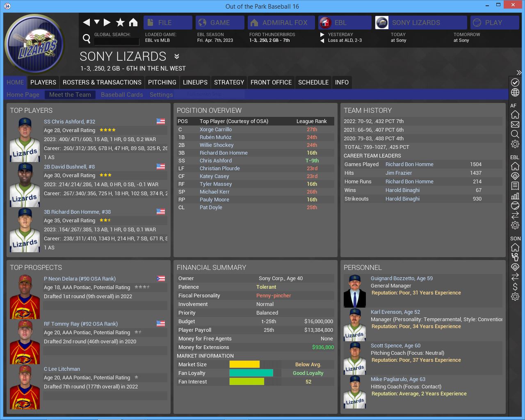
Task: Click the US flag beside Chris Ashford
Action: pos(161,121)
